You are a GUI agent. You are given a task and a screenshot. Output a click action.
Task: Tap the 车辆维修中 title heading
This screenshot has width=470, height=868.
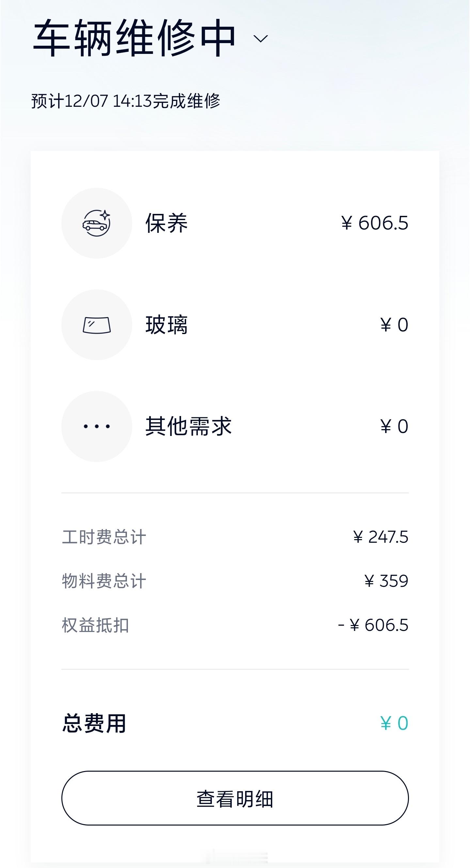(134, 38)
